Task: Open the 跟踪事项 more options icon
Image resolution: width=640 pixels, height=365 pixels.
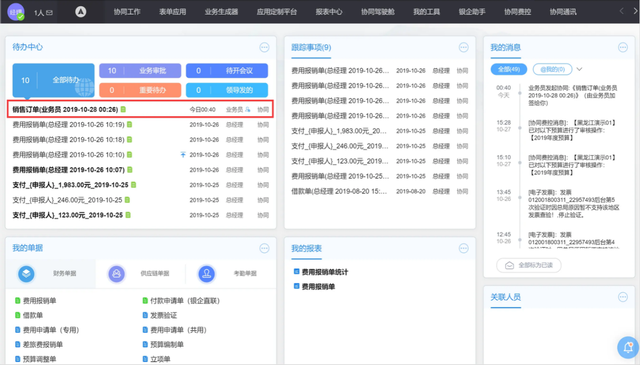Action: point(464,47)
